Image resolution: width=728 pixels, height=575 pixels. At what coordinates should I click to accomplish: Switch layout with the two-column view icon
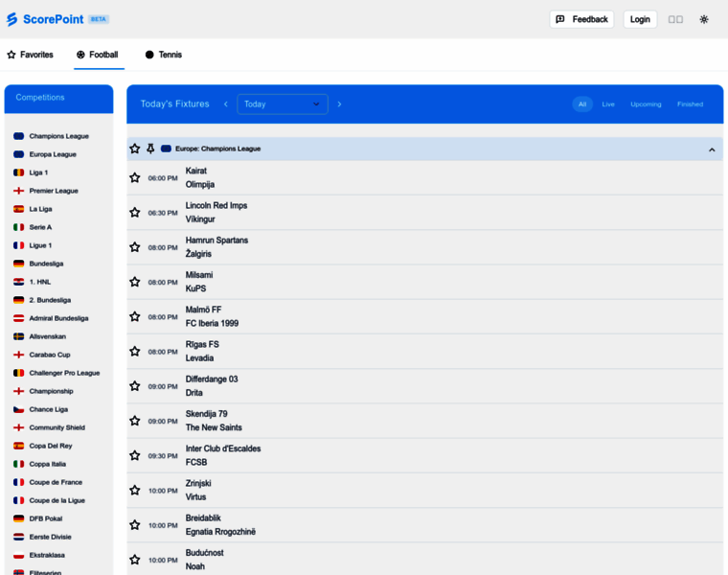675,19
